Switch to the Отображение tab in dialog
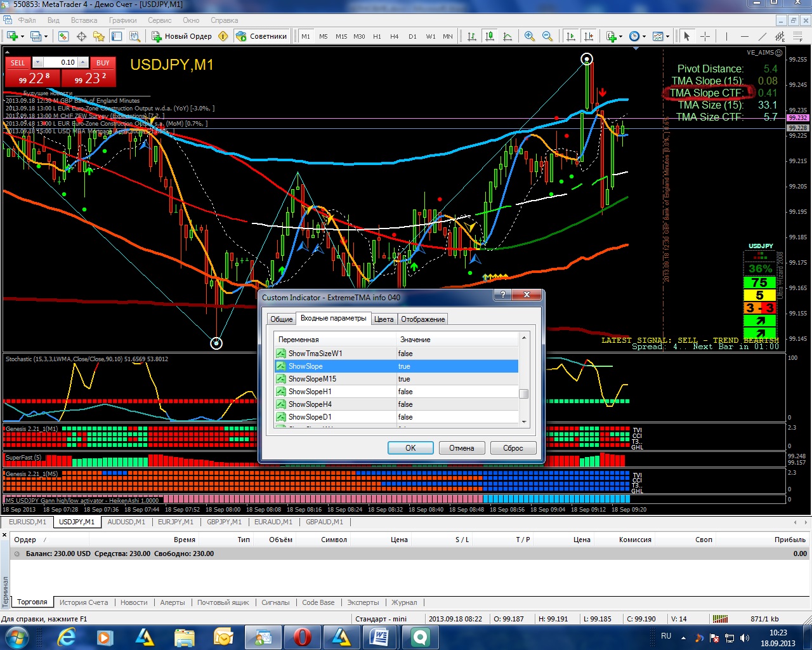The width and height of the screenshot is (812, 650). pyautogui.click(x=423, y=319)
